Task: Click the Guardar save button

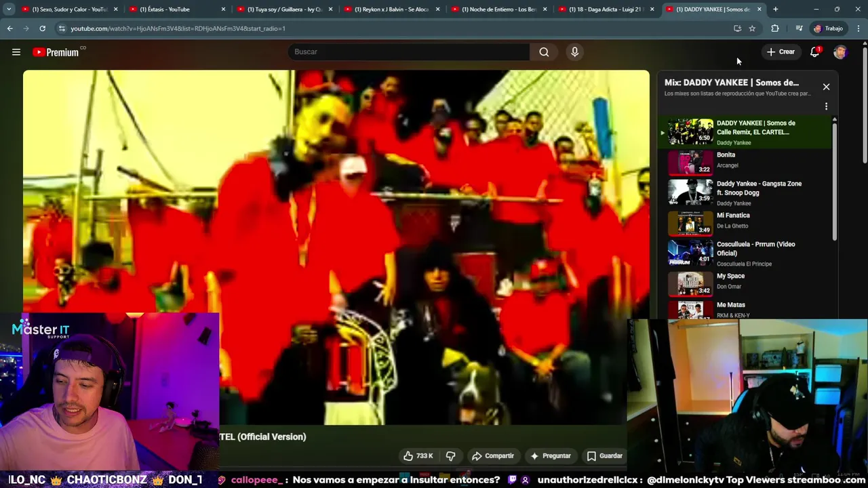Action: point(604,455)
